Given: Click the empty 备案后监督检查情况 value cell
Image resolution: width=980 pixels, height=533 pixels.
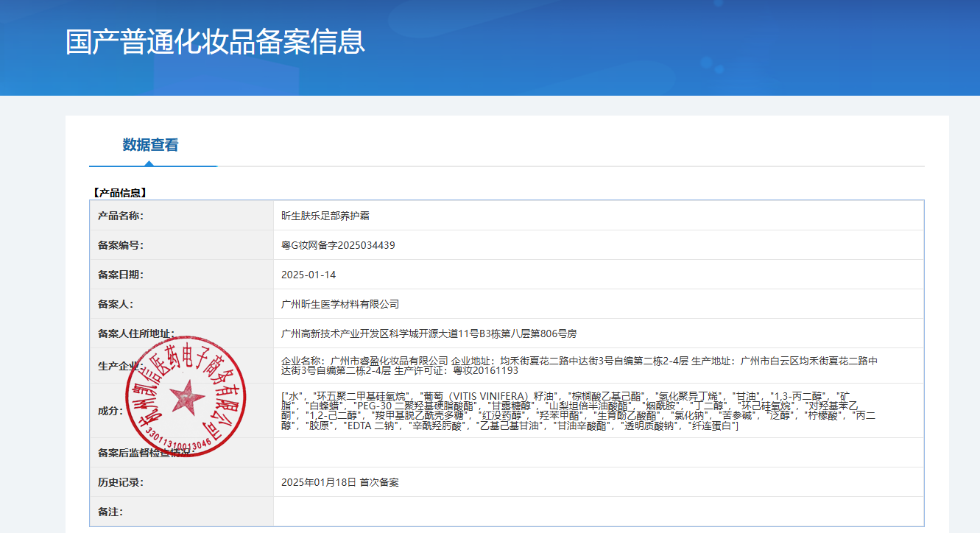Looking at the screenshot, I should pos(597,453).
